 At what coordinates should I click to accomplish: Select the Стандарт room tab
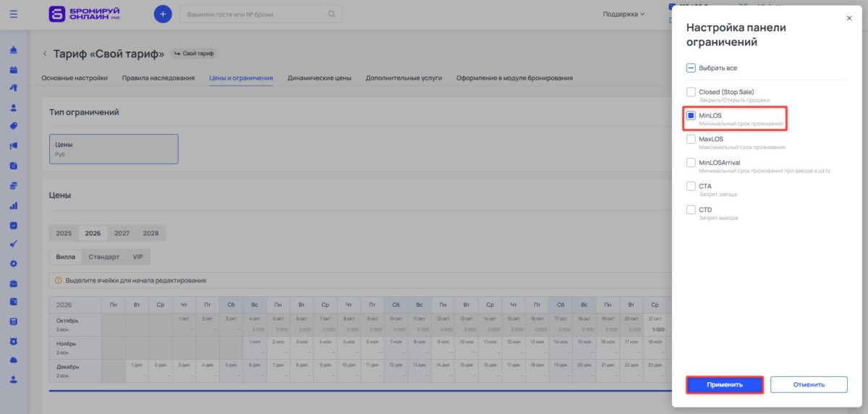[x=103, y=257]
